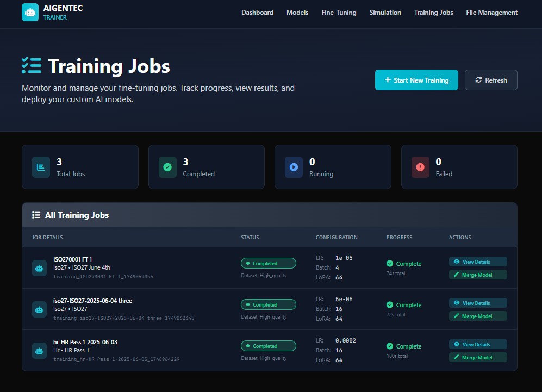The width and height of the screenshot is (542, 392).
Task: Click the green Completed checkmark icon
Action: click(x=167, y=167)
